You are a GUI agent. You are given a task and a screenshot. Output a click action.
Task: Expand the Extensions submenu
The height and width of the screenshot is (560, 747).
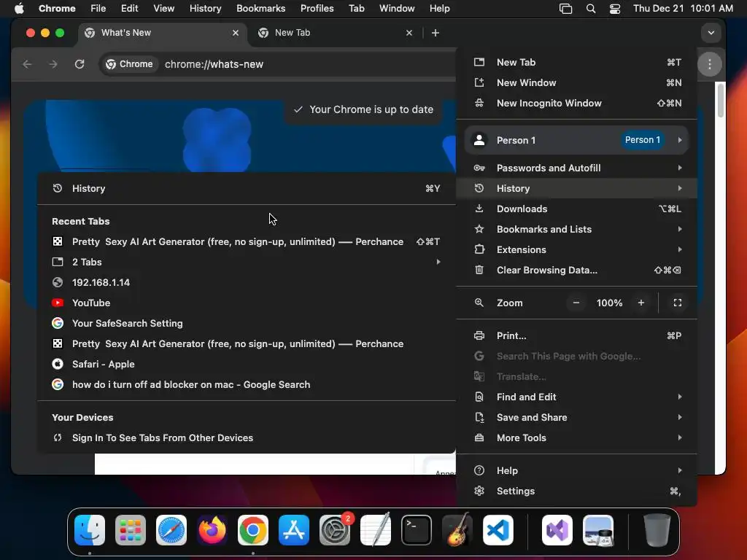tap(577, 250)
